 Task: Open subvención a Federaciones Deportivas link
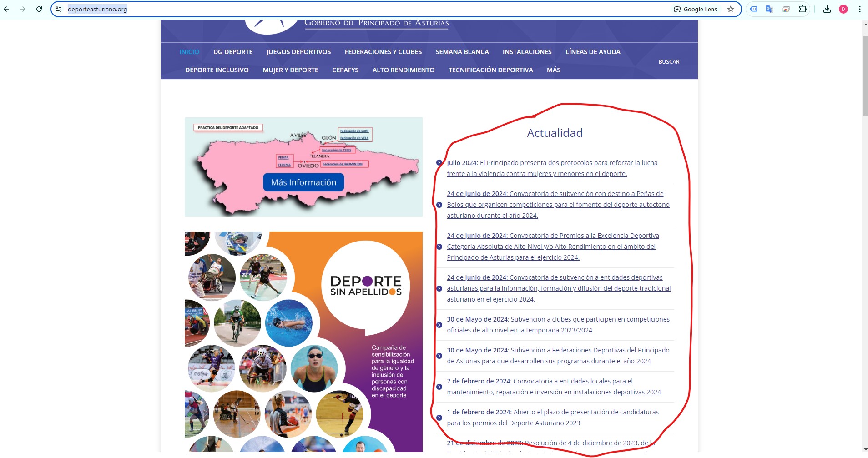pyautogui.click(x=558, y=356)
